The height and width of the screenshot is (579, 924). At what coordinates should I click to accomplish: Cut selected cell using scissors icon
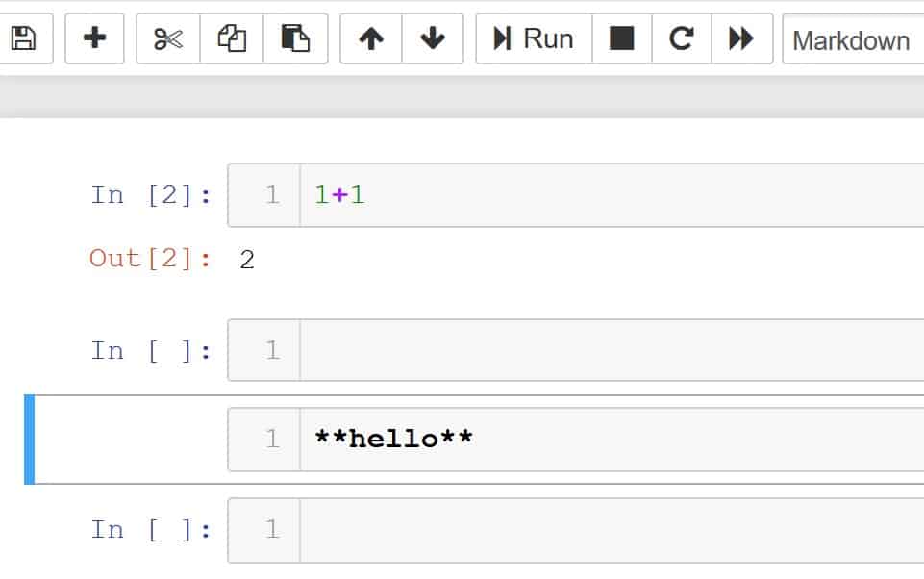(168, 38)
